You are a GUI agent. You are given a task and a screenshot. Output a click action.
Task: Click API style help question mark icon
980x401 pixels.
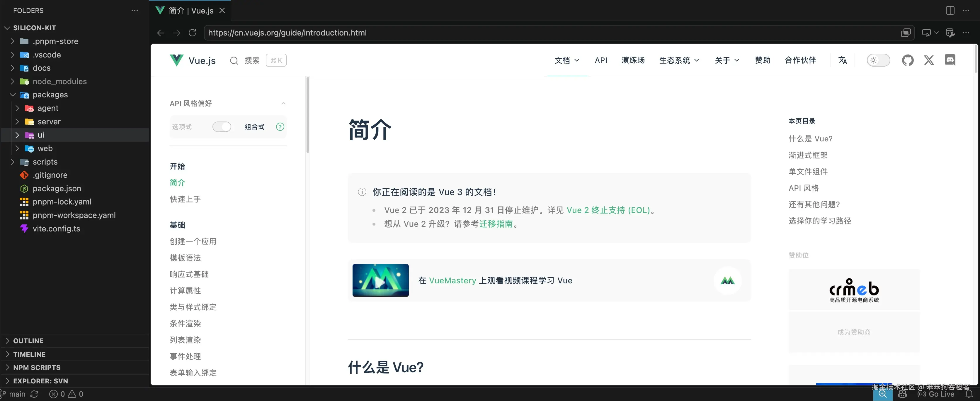click(x=280, y=127)
